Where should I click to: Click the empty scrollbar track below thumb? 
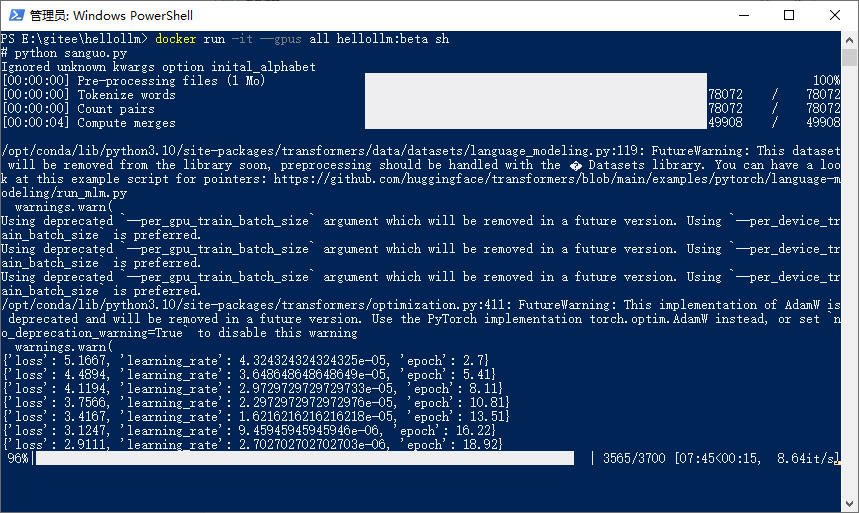pyautogui.click(x=849, y=281)
